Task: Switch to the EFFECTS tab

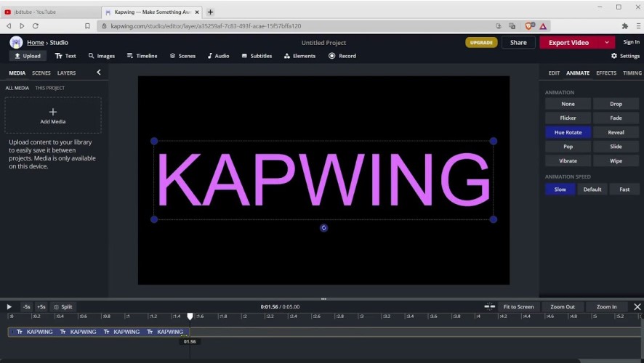Action: (606, 73)
